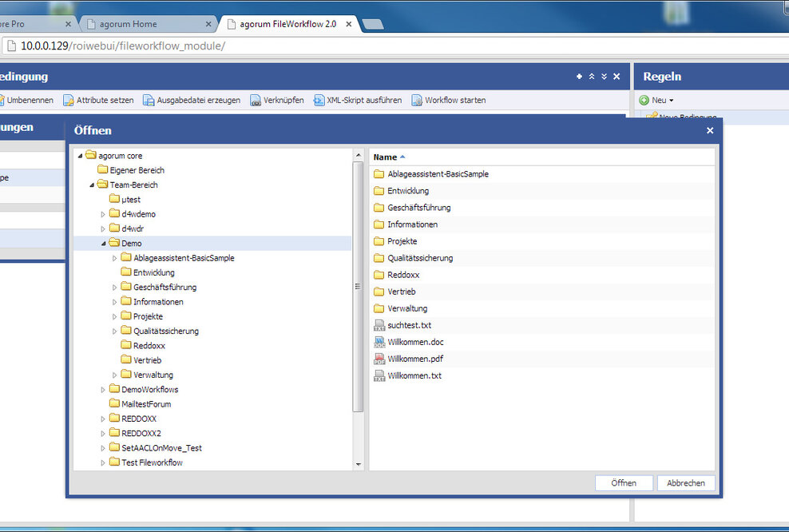Click the Workflow starten icon
The height and width of the screenshot is (532, 789).
(417, 101)
